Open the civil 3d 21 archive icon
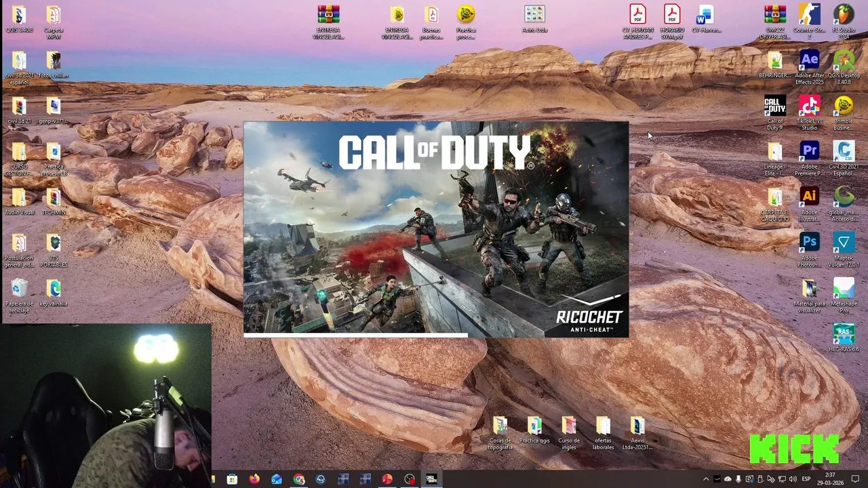Viewport: 868px width, 488px height. [19, 110]
